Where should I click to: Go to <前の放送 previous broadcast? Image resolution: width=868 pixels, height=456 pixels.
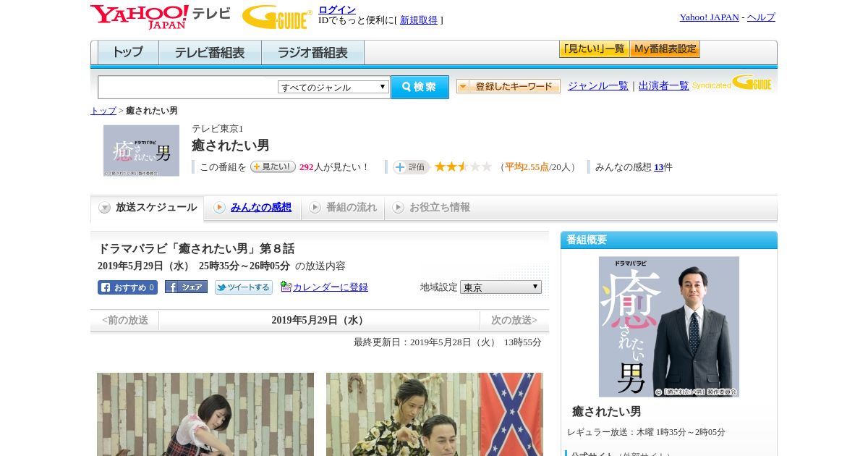tap(125, 320)
